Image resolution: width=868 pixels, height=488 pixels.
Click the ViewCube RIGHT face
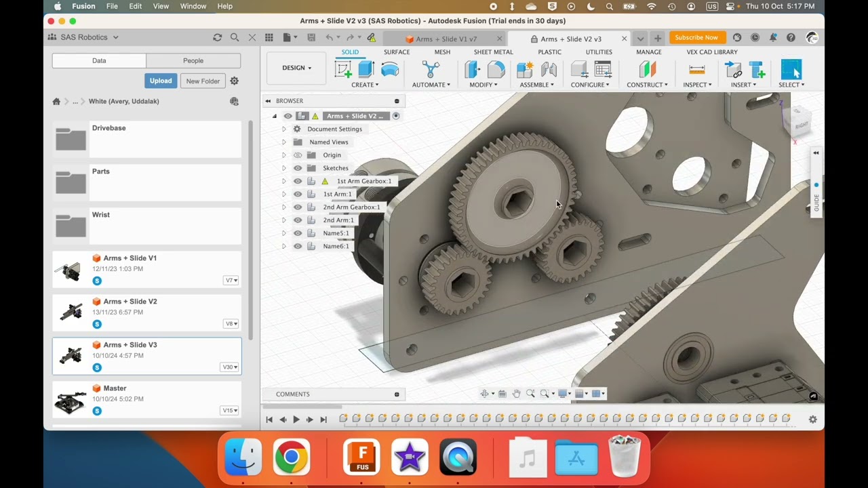(802, 125)
